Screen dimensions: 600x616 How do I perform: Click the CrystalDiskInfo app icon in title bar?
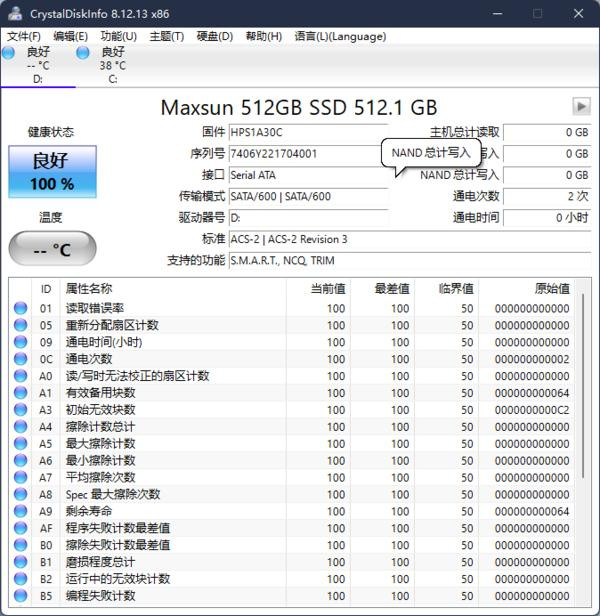14,13
